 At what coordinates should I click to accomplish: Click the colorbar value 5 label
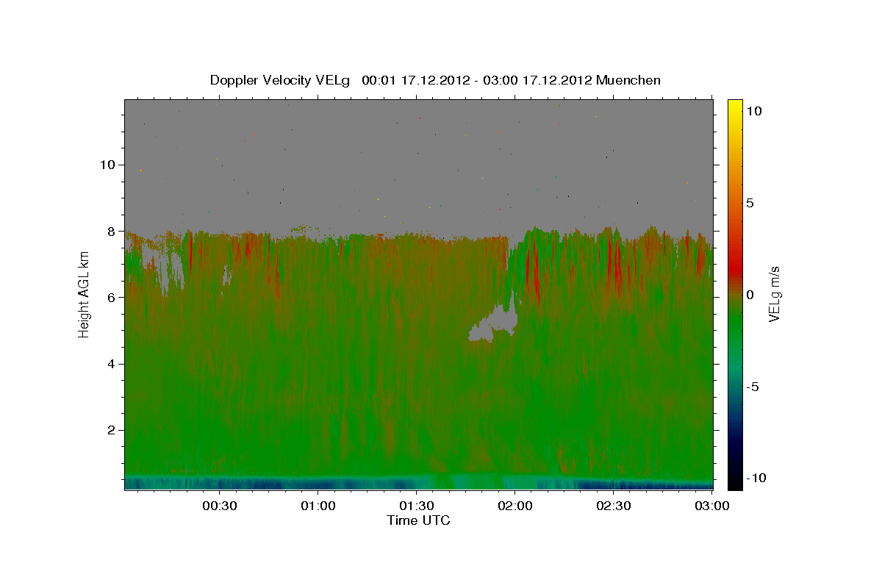click(750, 203)
